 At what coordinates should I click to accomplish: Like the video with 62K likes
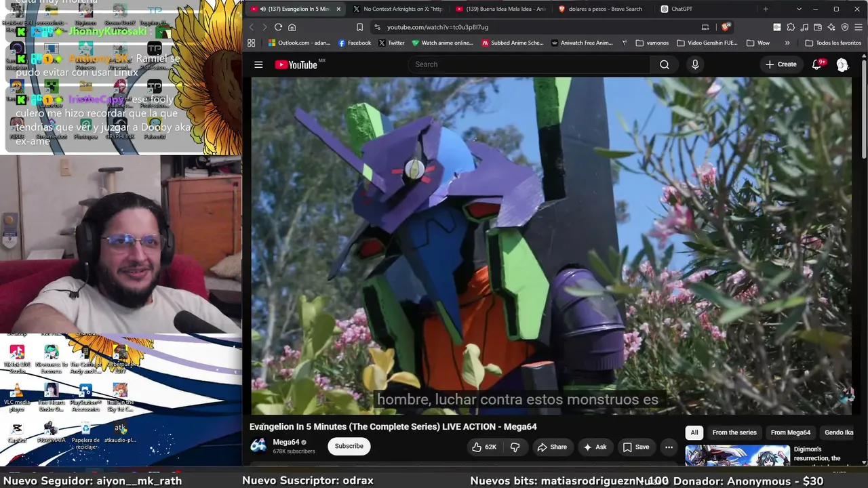pyautogui.click(x=485, y=447)
